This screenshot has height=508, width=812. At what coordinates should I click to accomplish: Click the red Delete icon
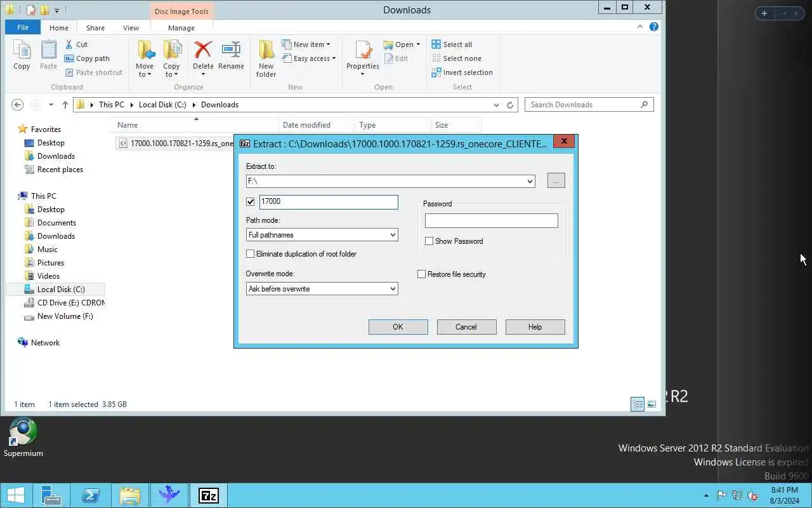(x=203, y=51)
